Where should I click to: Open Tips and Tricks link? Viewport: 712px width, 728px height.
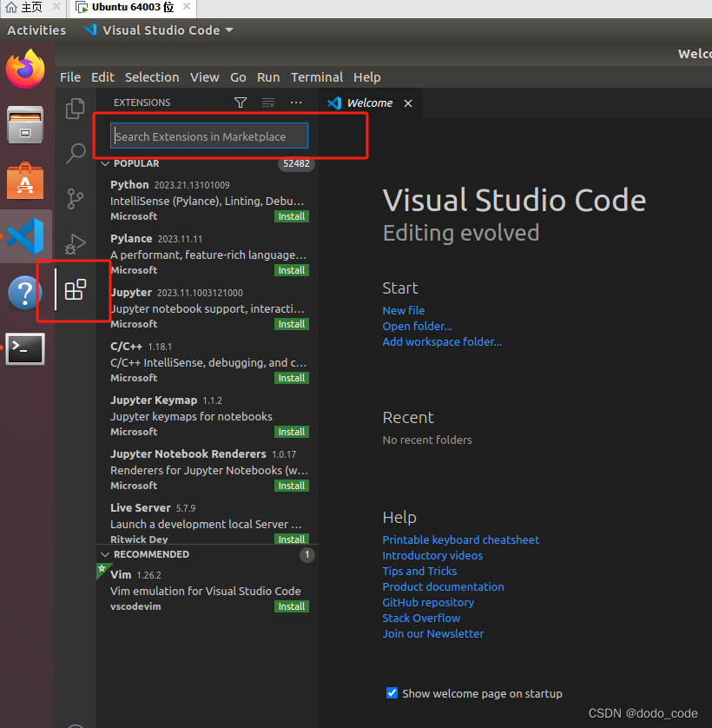(x=419, y=571)
